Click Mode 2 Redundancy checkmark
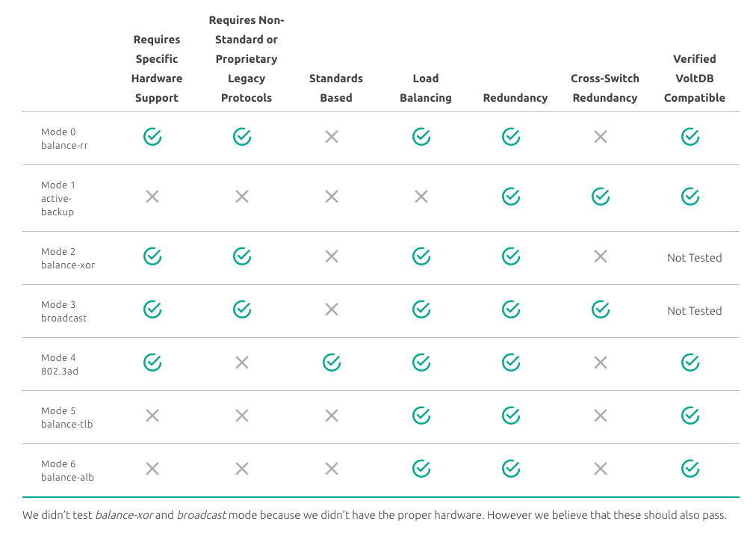This screenshot has height=536, width=756. point(511,256)
